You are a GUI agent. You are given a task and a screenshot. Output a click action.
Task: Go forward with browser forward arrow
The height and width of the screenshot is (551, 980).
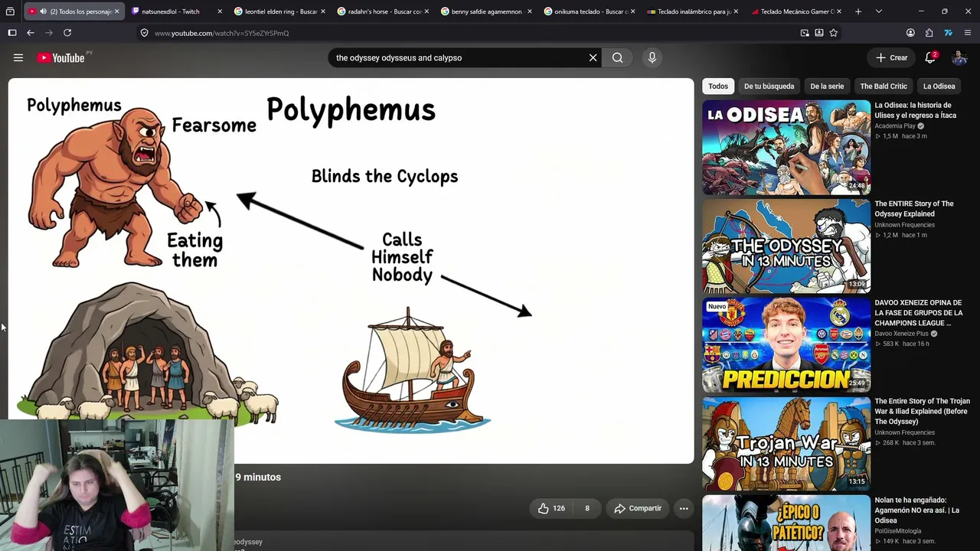[49, 33]
